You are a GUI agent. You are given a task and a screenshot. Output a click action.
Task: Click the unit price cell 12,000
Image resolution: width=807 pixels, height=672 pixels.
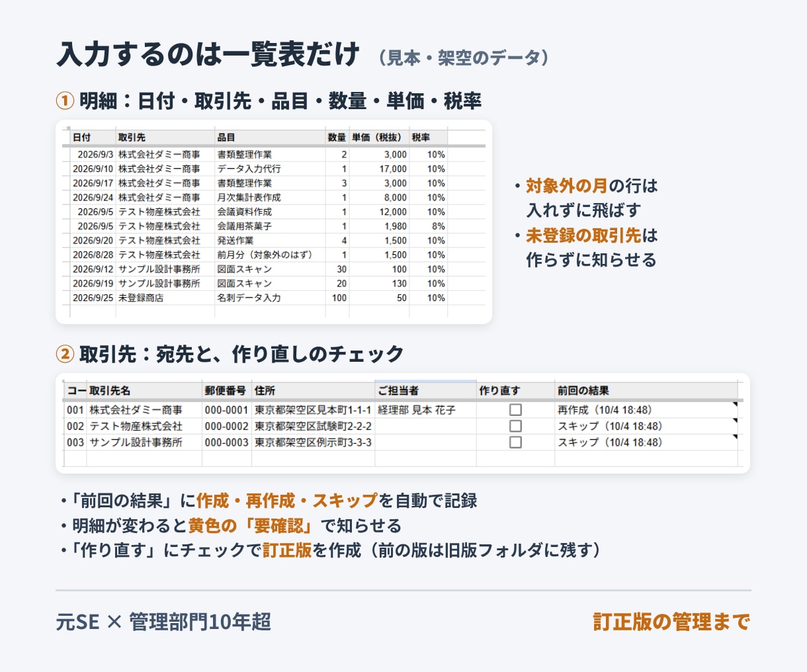pyautogui.click(x=379, y=212)
